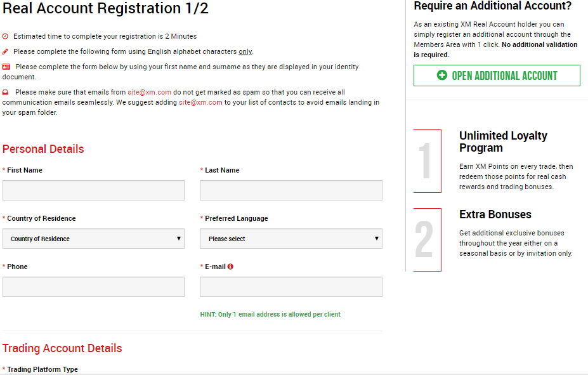588x375 pixels.
Task: Click the ID card icon beside identity note
Action: click(6, 67)
